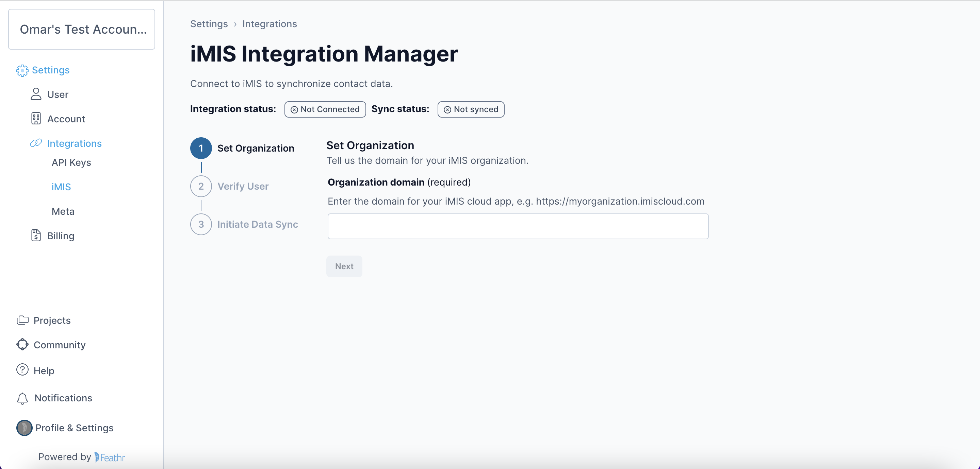This screenshot has width=980, height=469.
Task: Open the API Keys settings page
Action: coord(71,162)
